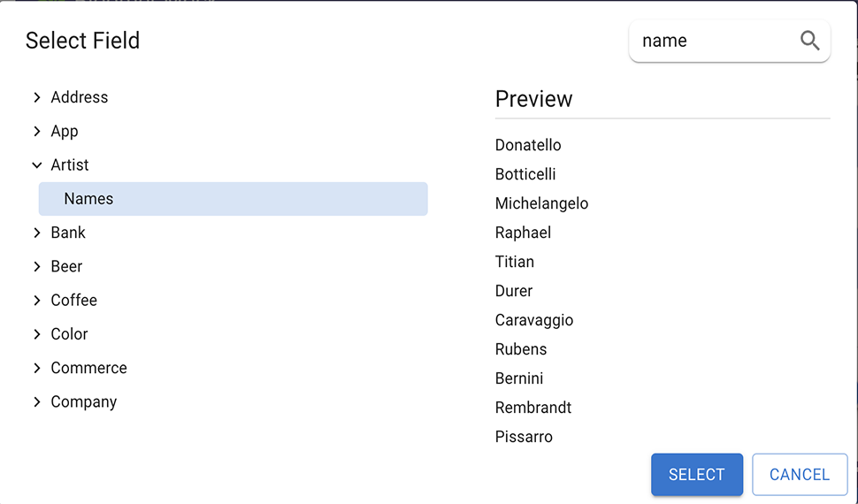
Task: Click the search field containing 'name'
Action: (x=712, y=41)
